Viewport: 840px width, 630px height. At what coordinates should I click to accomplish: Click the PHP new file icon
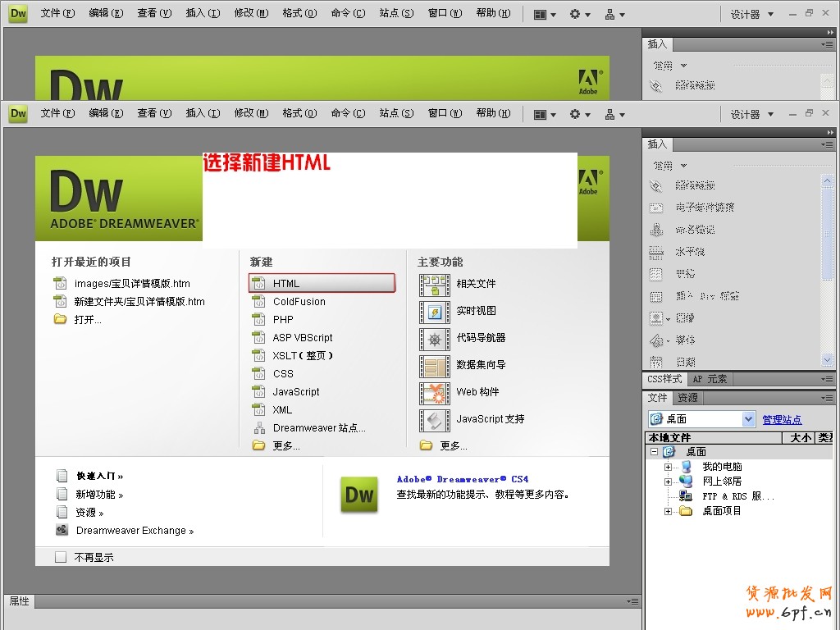[258, 320]
